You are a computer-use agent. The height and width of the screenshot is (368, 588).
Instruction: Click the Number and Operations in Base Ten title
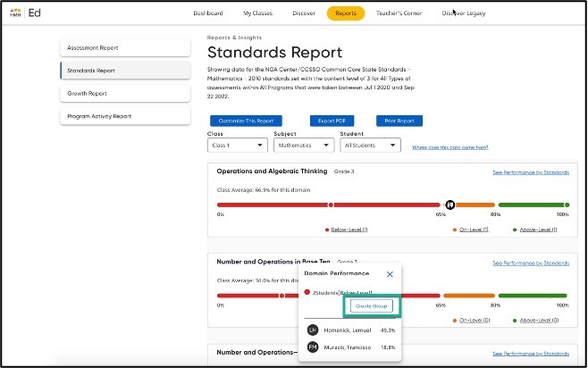point(273,262)
